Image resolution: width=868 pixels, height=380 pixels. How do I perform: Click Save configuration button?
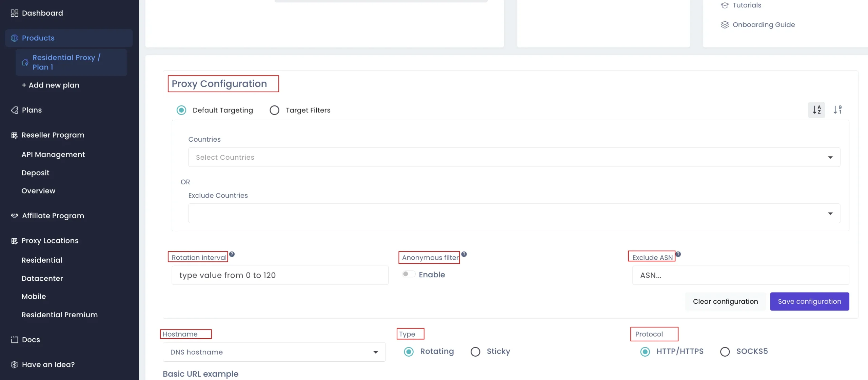(809, 301)
